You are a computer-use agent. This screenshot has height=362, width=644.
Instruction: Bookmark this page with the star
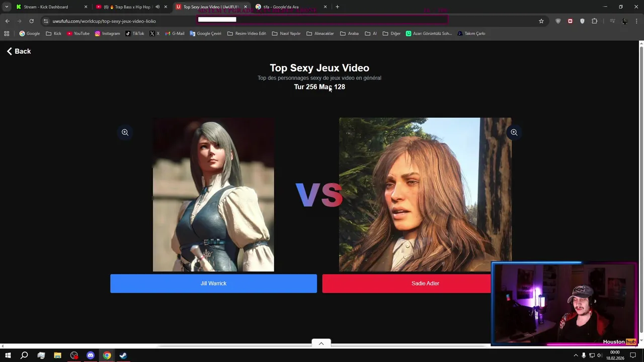pyautogui.click(x=541, y=21)
